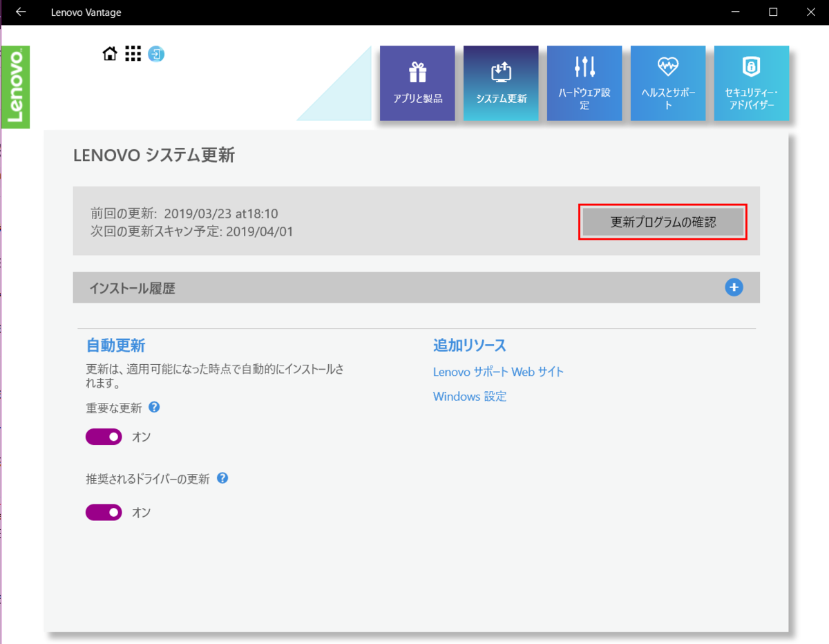Open the Home icon
Screen dimensions: 829x644
(x=110, y=54)
